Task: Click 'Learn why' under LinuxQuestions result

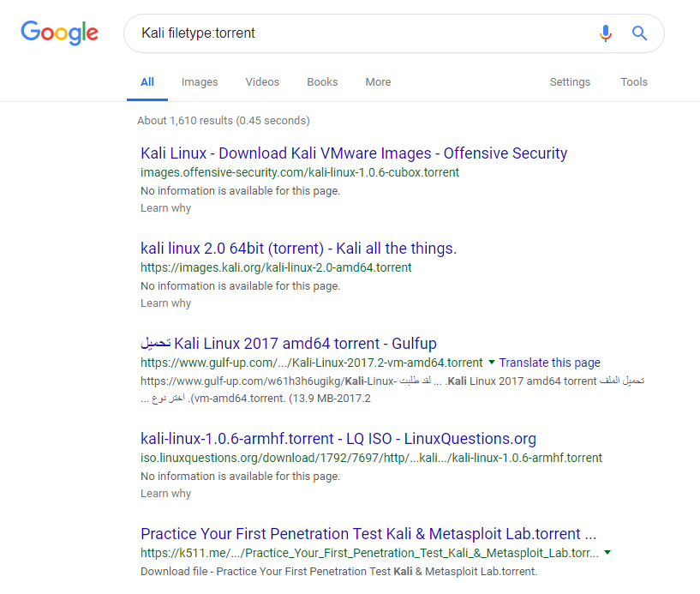Action: coord(165,494)
